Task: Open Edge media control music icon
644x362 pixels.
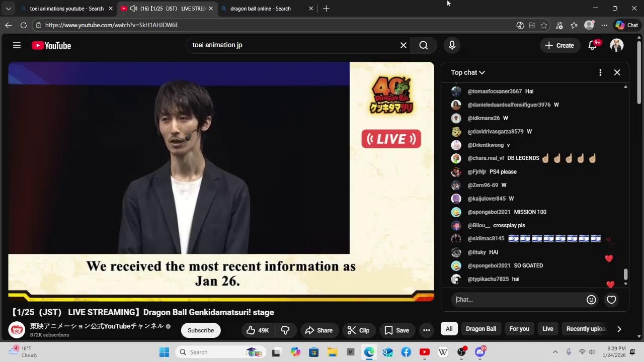Action: (559, 25)
